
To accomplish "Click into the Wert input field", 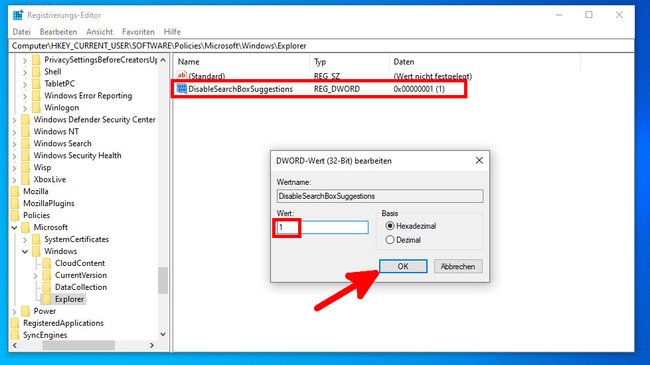I will 323,227.
